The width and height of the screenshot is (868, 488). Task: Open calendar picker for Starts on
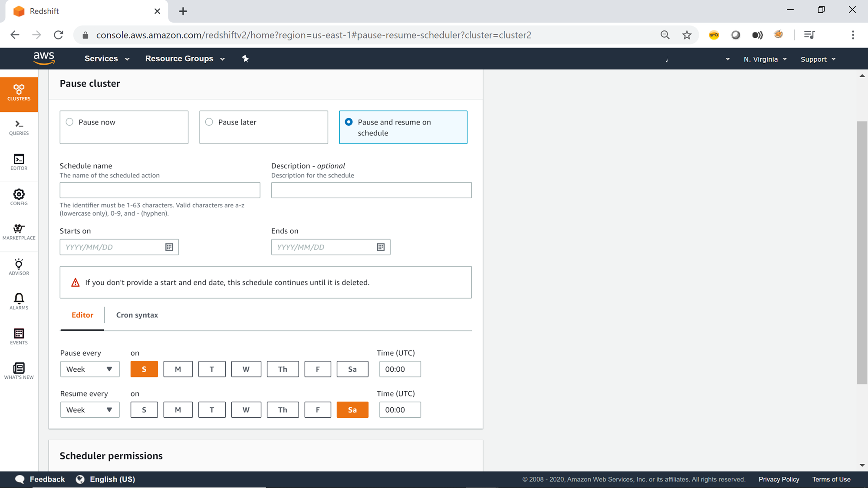point(169,247)
